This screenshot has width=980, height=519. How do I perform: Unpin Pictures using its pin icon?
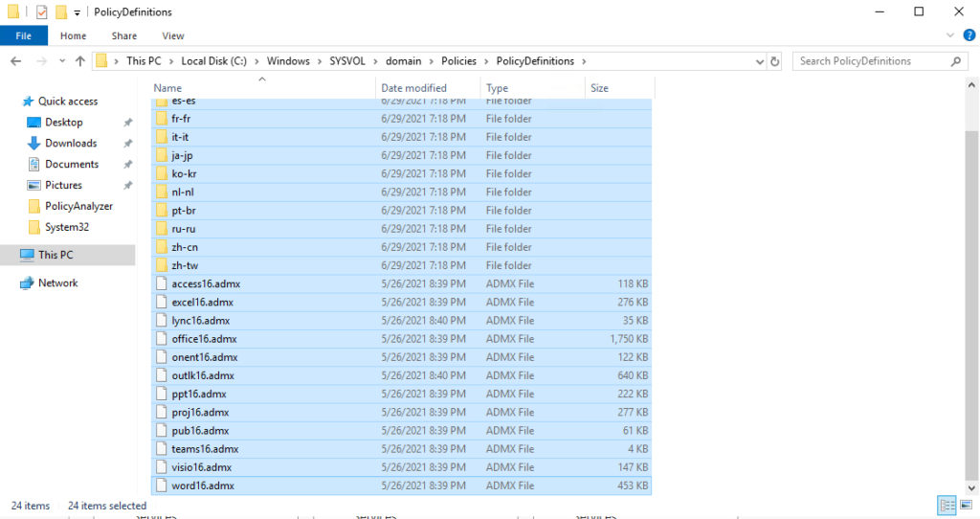click(x=127, y=185)
